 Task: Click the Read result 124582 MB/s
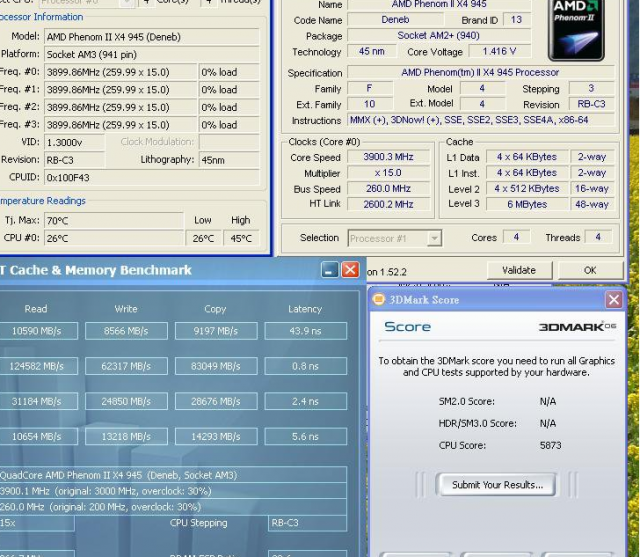point(37,366)
